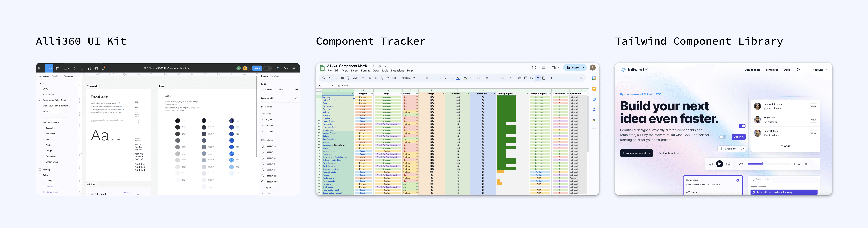The image size is (868, 228).
Task: Toggle page background visibility eye icon
Action: pos(296,90)
